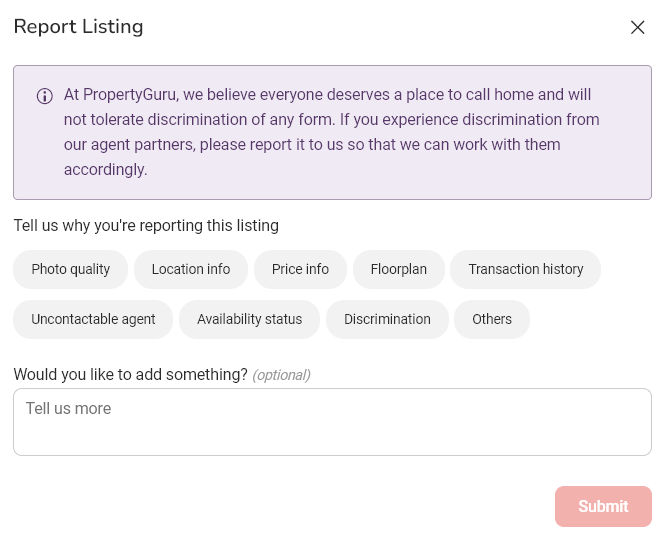The image size is (666, 542).
Task: Close the Report Listing dialog
Action: pos(637,28)
